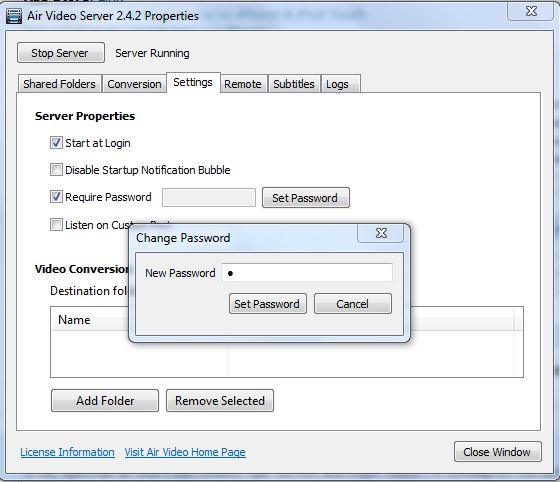Click the Close Window button
Screen dimensions: 560x482
[x=498, y=452]
